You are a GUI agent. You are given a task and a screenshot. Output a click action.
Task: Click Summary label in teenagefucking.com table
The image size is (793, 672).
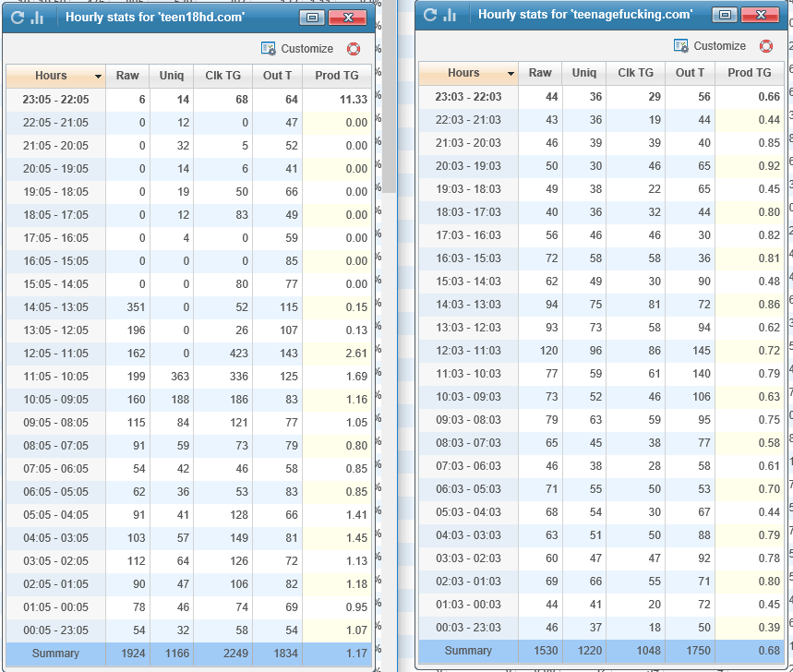point(468,651)
